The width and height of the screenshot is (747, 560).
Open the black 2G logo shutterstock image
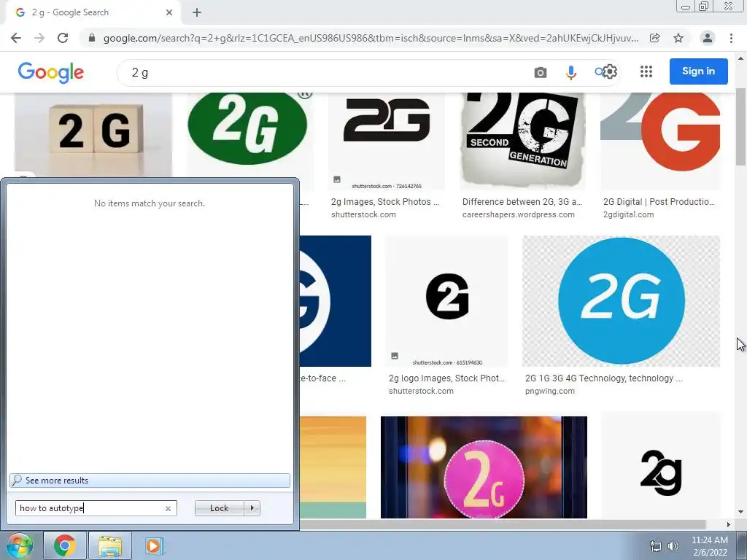(x=387, y=141)
